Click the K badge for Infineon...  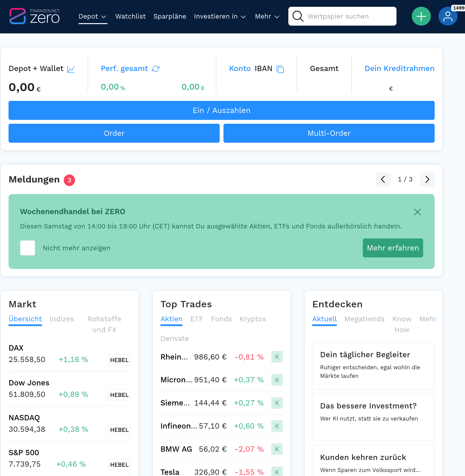(277, 426)
